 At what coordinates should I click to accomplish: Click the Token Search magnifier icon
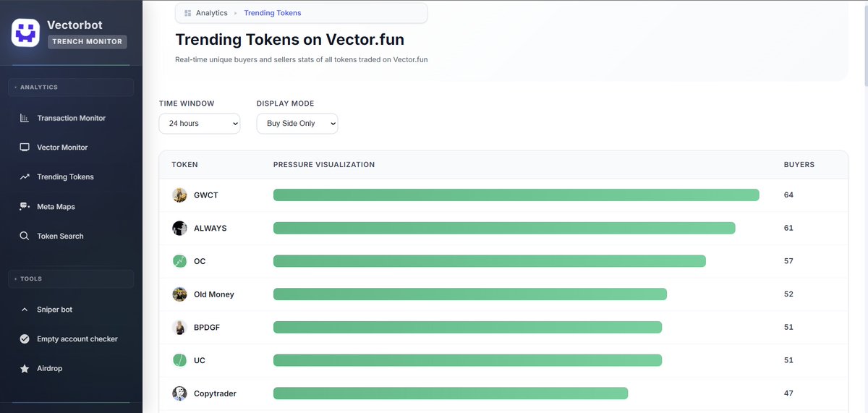(x=24, y=237)
